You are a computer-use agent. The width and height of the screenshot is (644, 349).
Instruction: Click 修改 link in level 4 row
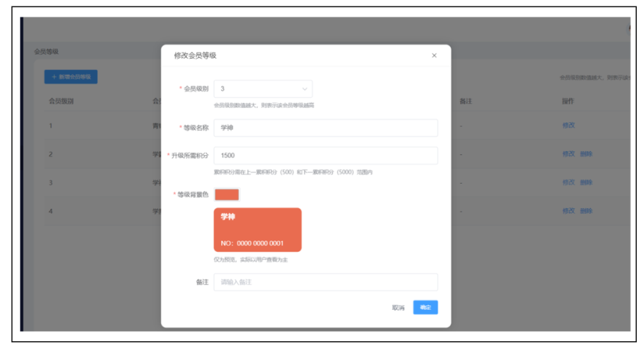(x=568, y=211)
